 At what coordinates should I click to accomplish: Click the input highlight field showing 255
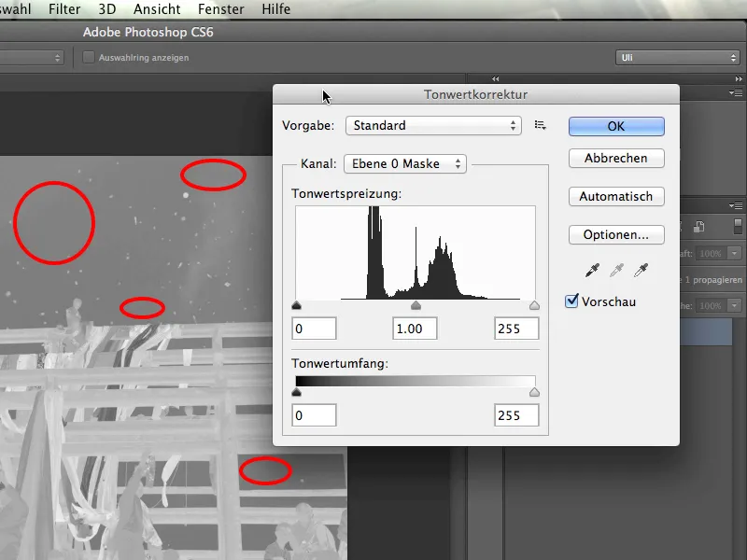[516, 329]
